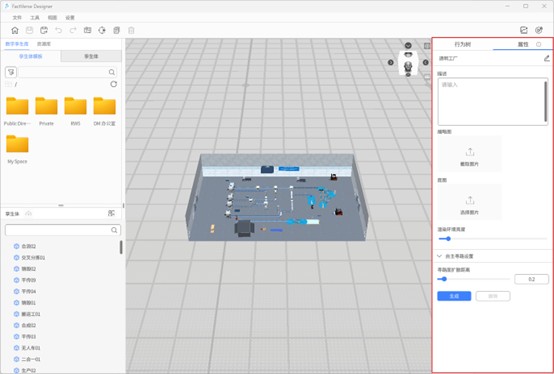Screen dimensions: 554x374
Task: Redo the last undone action
Action: 73,30
